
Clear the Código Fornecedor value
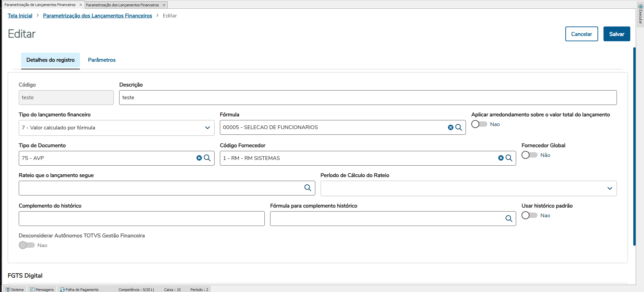501,158
